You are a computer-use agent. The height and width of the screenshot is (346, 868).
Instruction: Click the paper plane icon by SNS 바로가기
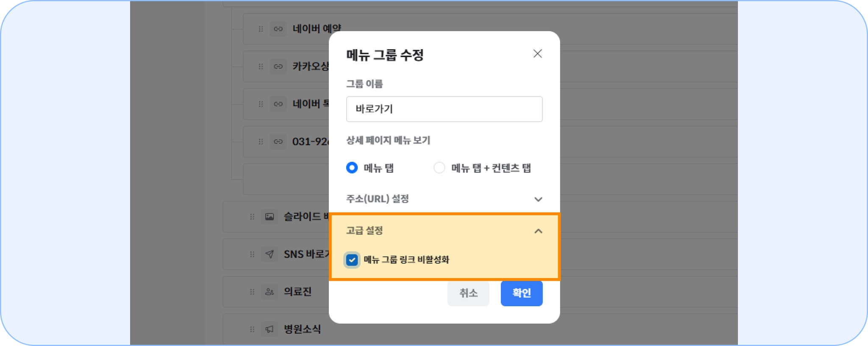click(270, 254)
